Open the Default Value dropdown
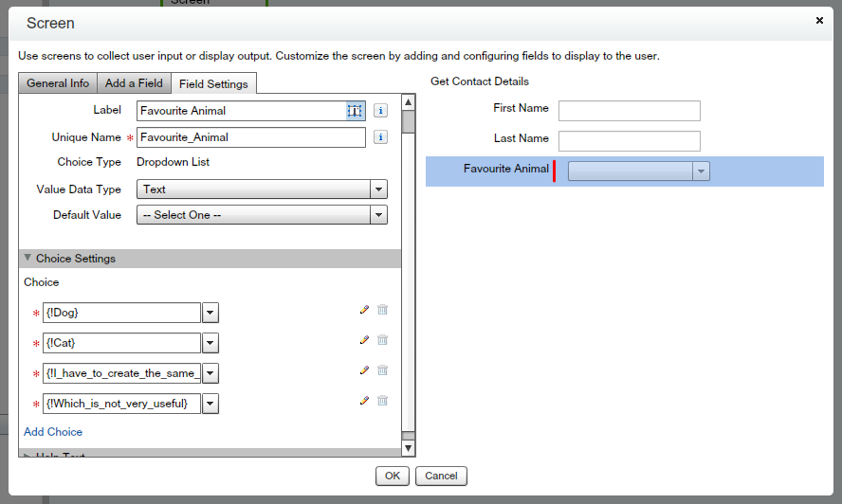 point(378,215)
